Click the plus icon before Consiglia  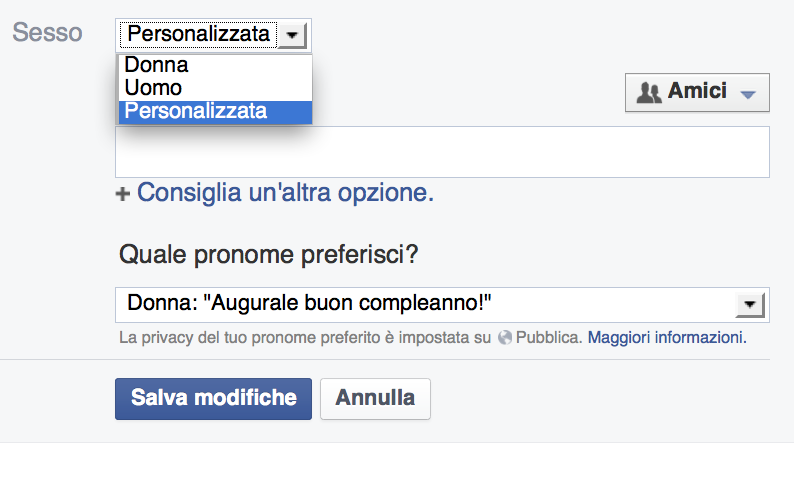point(123,194)
